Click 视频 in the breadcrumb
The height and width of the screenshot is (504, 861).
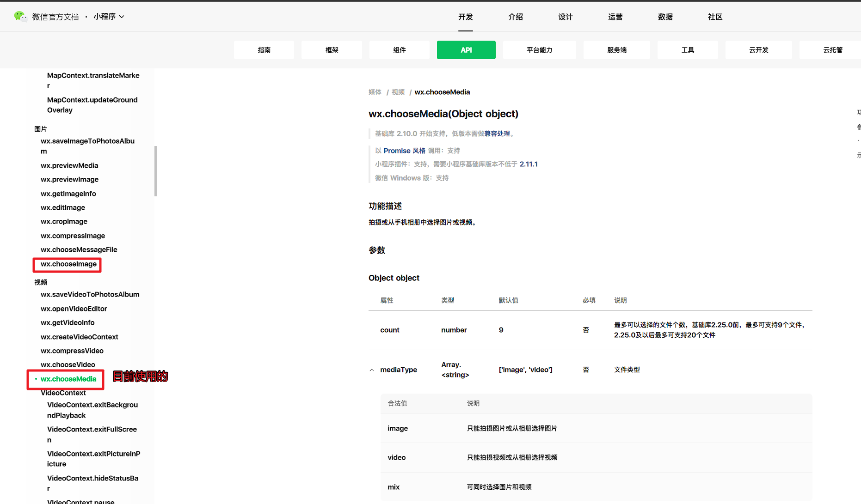[x=398, y=92]
